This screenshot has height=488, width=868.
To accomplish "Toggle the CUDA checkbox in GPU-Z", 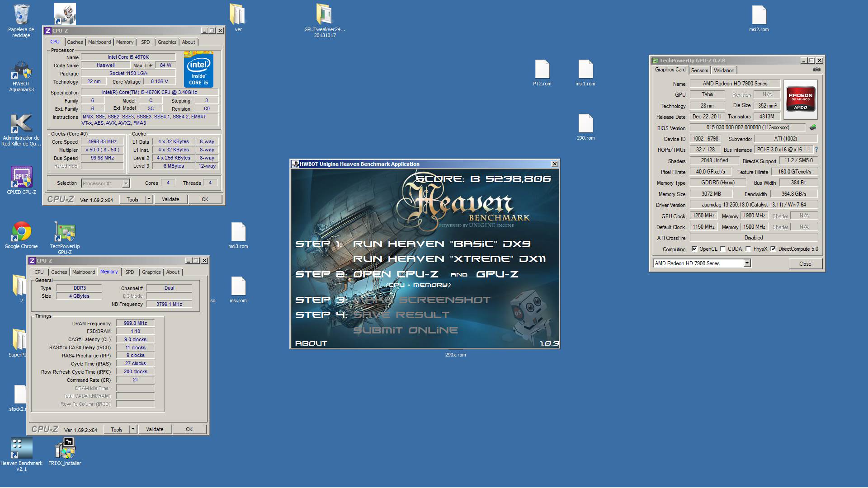I will click(x=723, y=249).
